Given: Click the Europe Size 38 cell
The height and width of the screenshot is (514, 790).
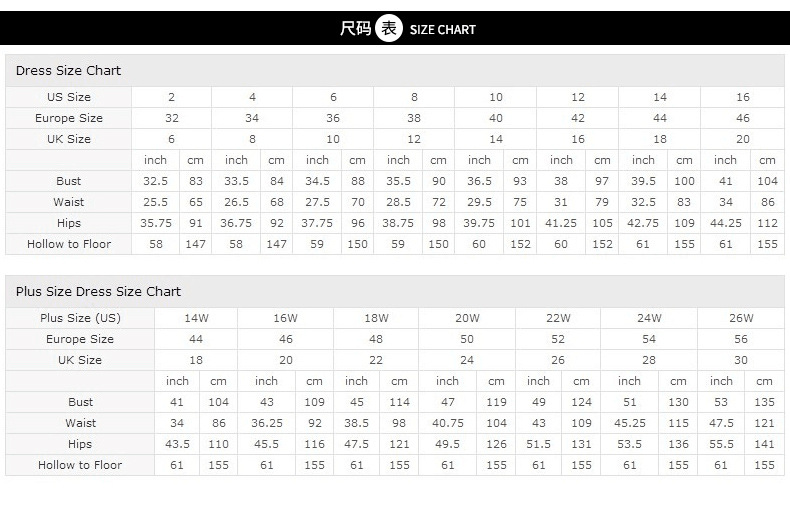Looking at the screenshot, I should pyautogui.click(x=414, y=118).
